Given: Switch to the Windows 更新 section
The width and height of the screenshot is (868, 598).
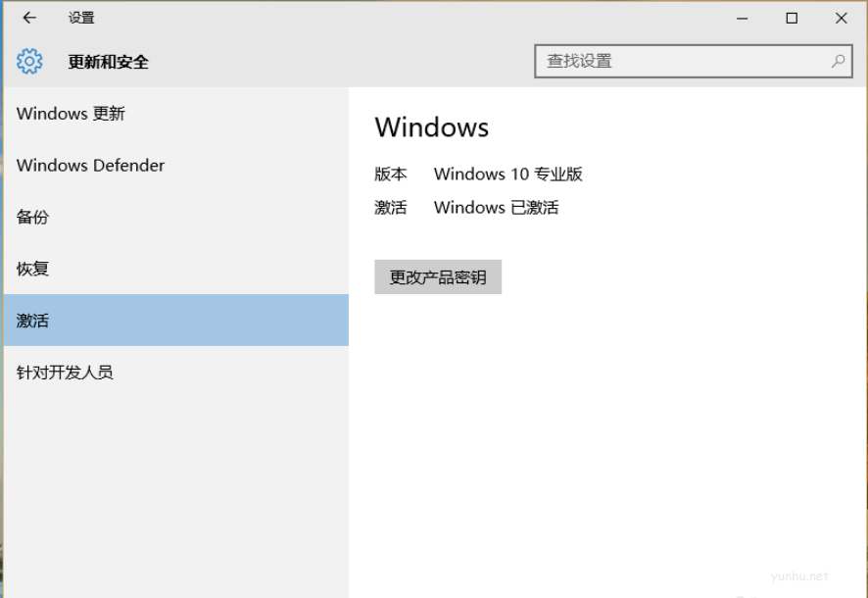Looking at the screenshot, I should tap(70, 114).
